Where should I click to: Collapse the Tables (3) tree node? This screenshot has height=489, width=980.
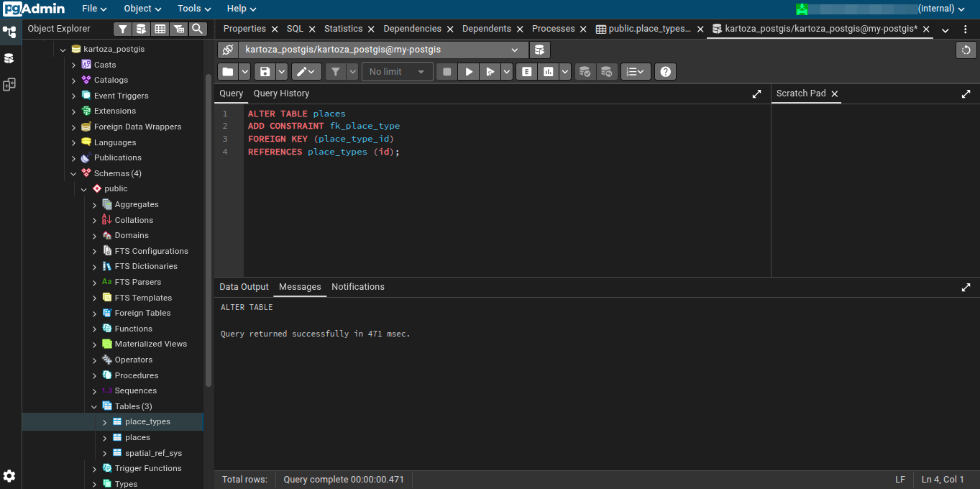click(94, 406)
